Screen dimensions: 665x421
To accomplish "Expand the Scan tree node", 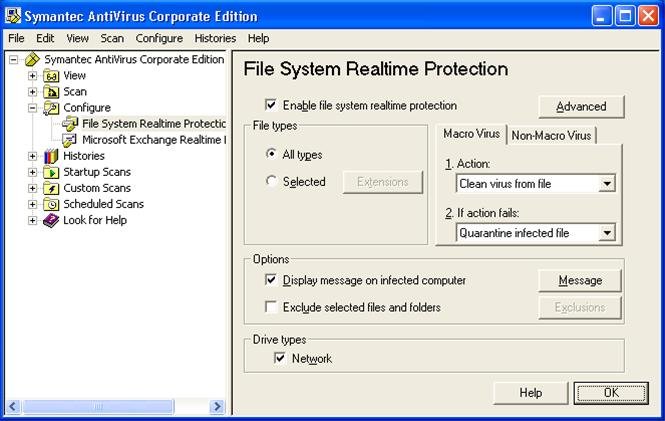I will click(x=32, y=92).
